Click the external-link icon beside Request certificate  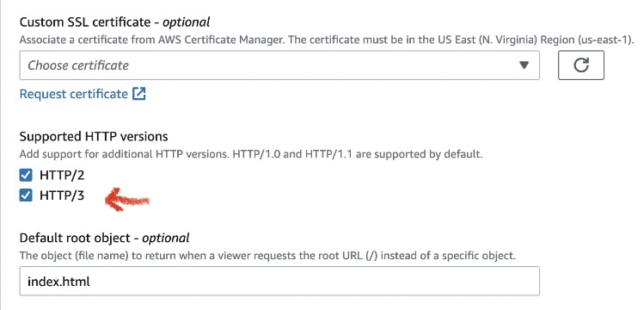(x=139, y=94)
